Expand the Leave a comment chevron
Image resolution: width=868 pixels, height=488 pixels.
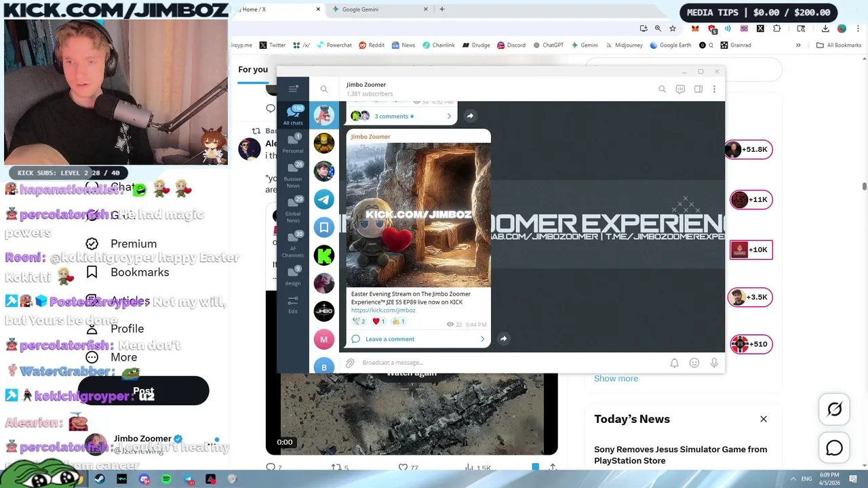[482, 339]
